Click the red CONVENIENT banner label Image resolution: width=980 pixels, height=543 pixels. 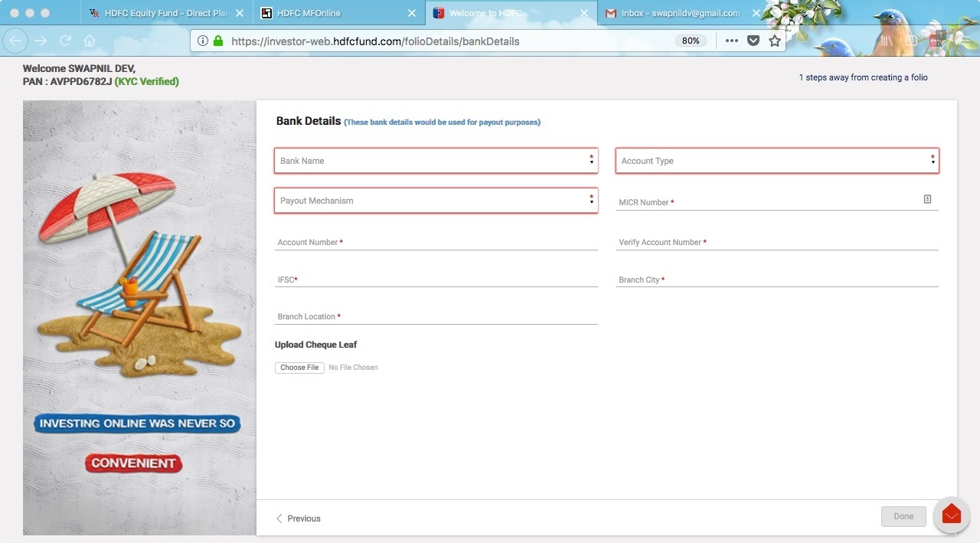pos(134,463)
